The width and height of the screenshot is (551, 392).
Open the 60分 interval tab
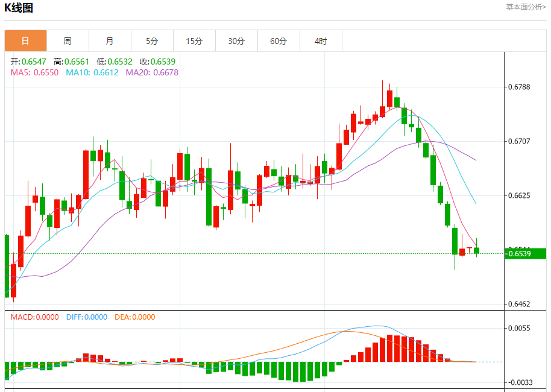[x=279, y=41]
